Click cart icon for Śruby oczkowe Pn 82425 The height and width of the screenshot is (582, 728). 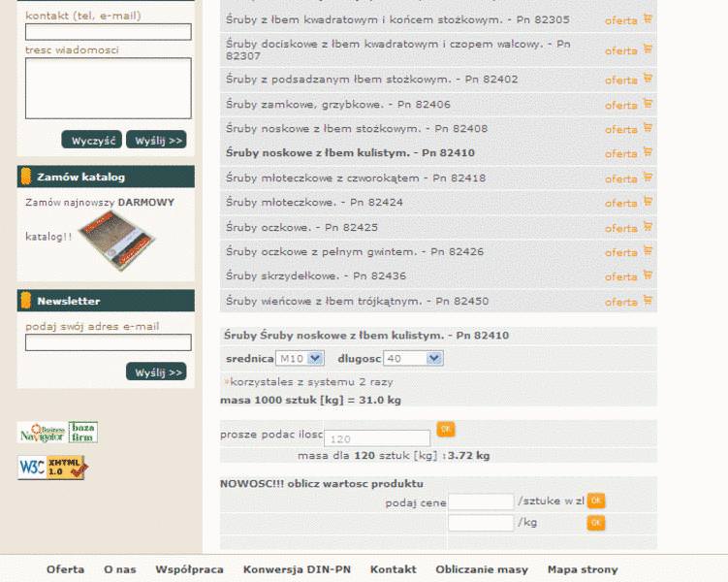point(648,227)
